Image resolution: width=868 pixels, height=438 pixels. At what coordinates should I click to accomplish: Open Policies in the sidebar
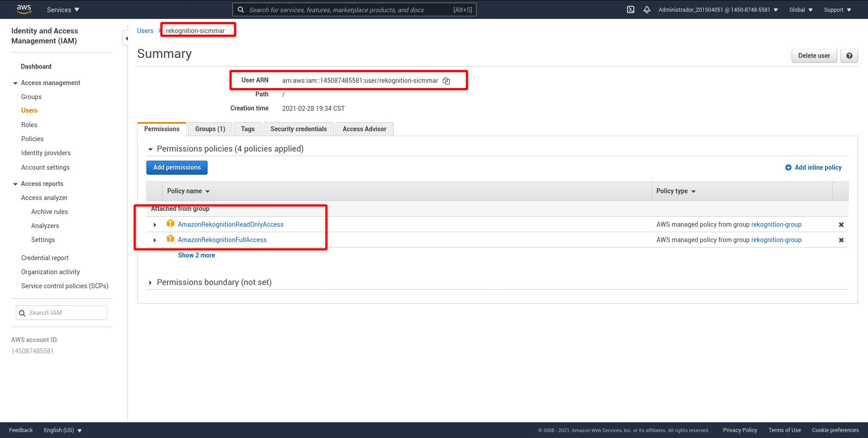click(33, 139)
